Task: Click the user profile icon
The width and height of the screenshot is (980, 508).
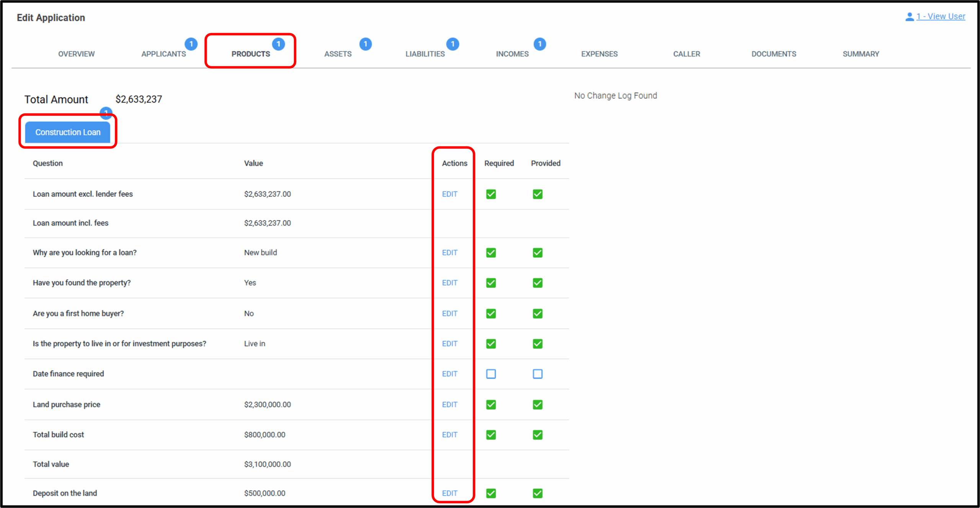Action: coord(909,17)
